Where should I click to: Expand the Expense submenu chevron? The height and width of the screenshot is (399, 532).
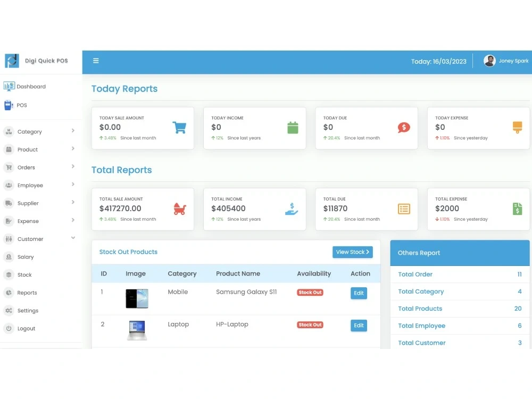(73, 220)
